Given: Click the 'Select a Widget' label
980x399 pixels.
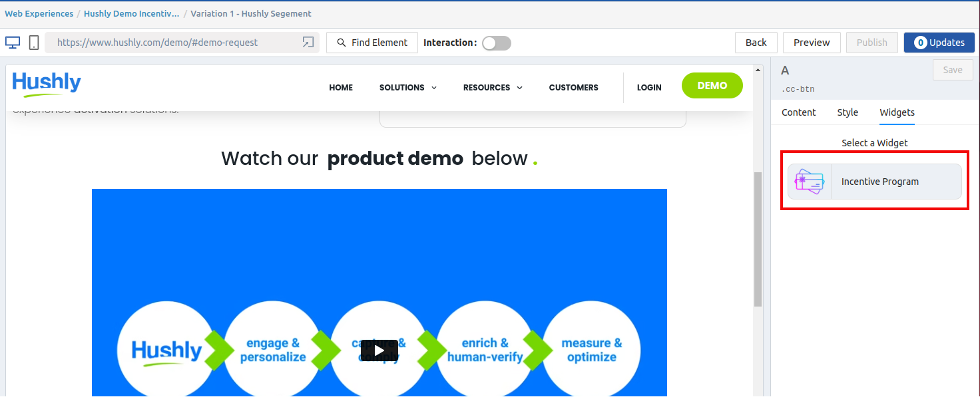Looking at the screenshot, I should tap(874, 143).
